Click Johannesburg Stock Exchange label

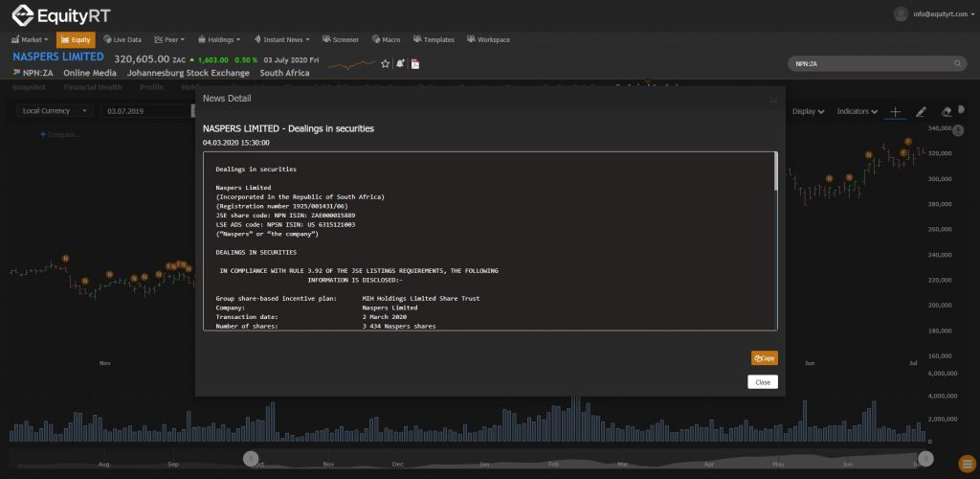[189, 73]
